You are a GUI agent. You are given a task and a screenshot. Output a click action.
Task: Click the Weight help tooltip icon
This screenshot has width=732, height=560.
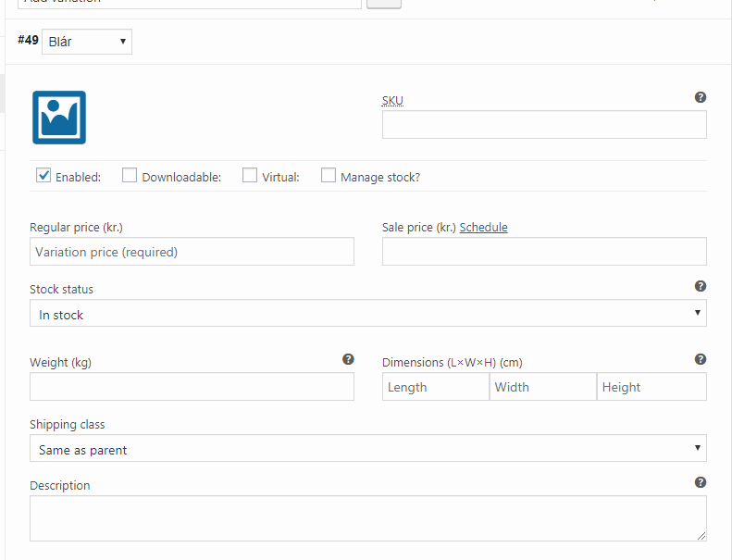(348, 359)
